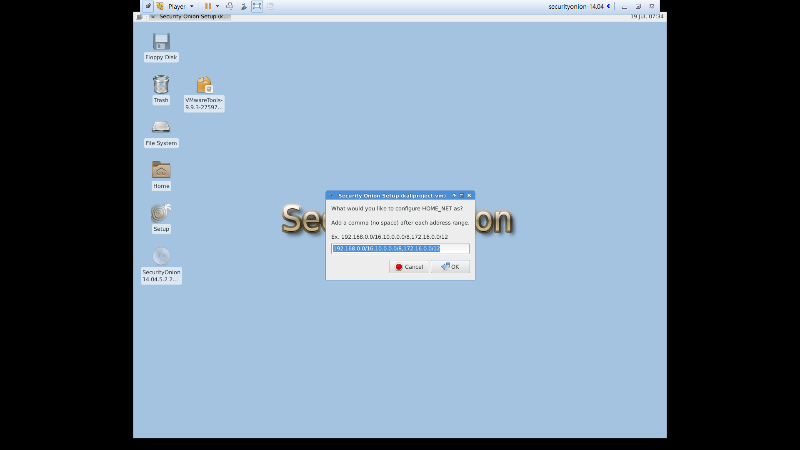Screen dimensions: 800x450
Task: Close the Security Onion Setup dialog
Action: (x=469, y=195)
